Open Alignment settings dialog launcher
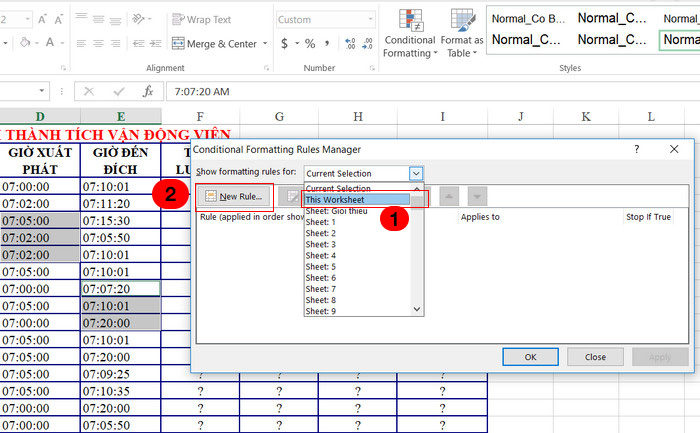Viewport: 700px width, 433px height. coord(267,68)
